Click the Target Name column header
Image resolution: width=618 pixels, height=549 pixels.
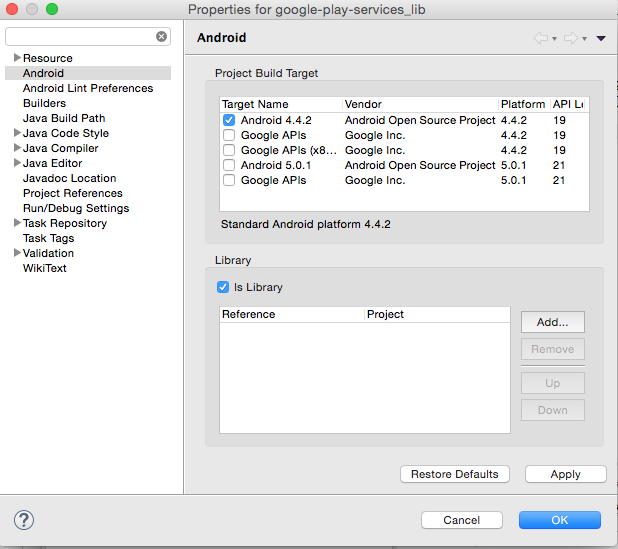(x=281, y=104)
